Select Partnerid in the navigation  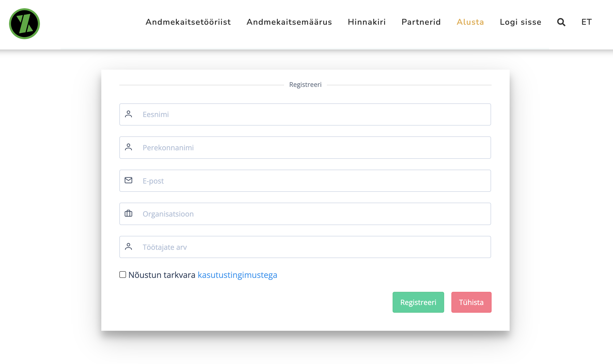(421, 22)
